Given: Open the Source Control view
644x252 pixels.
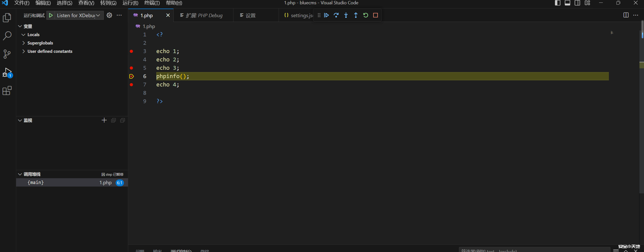Looking at the screenshot, I should 7,54.
